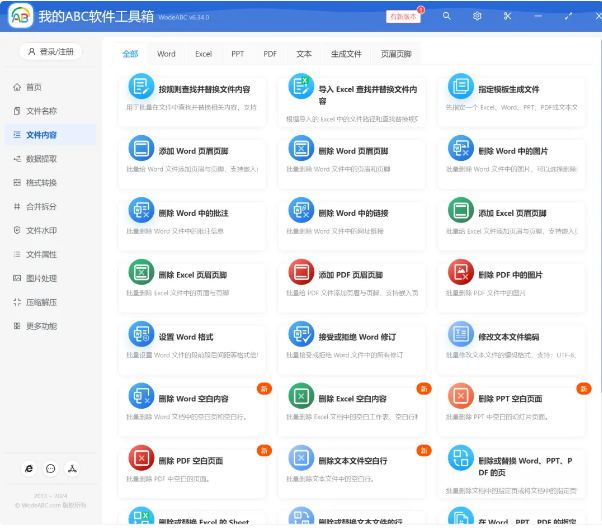Open website with the IE browser icon

28,468
